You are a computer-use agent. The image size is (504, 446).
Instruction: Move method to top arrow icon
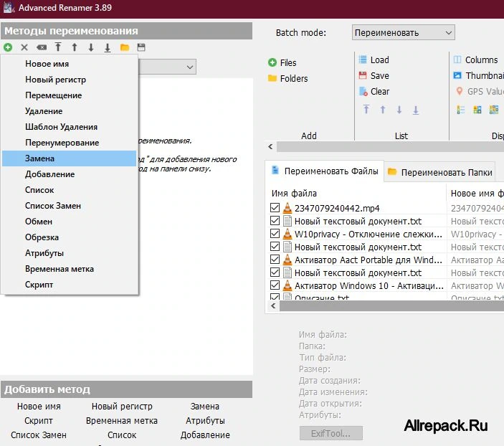coord(58,47)
